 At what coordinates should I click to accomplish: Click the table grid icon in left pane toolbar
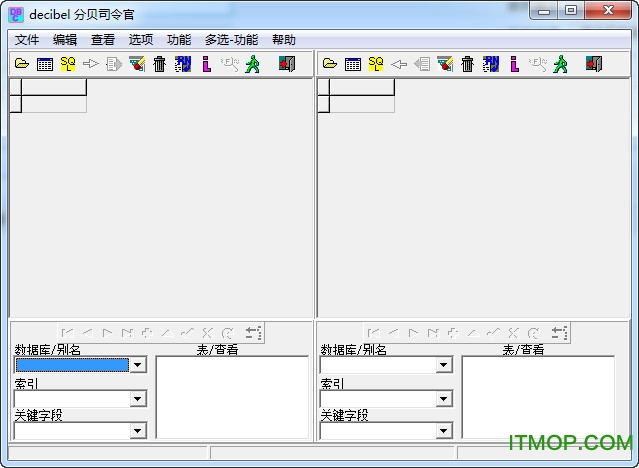(x=45, y=64)
